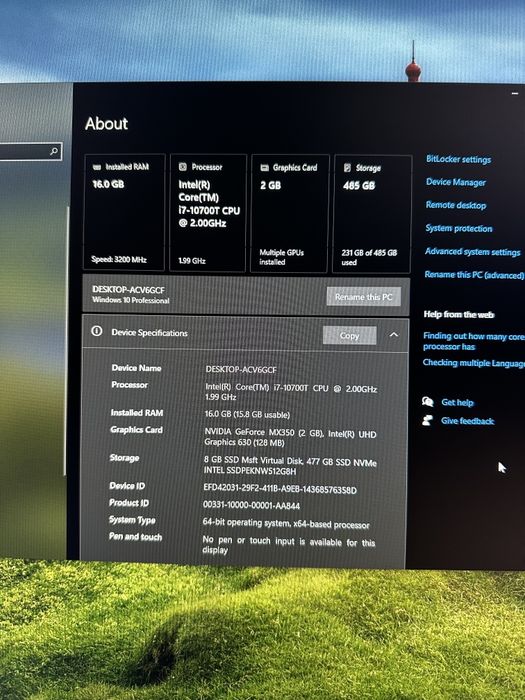The width and height of the screenshot is (525, 700).
Task: Focus the settings search field
Action: pos(30,152)
